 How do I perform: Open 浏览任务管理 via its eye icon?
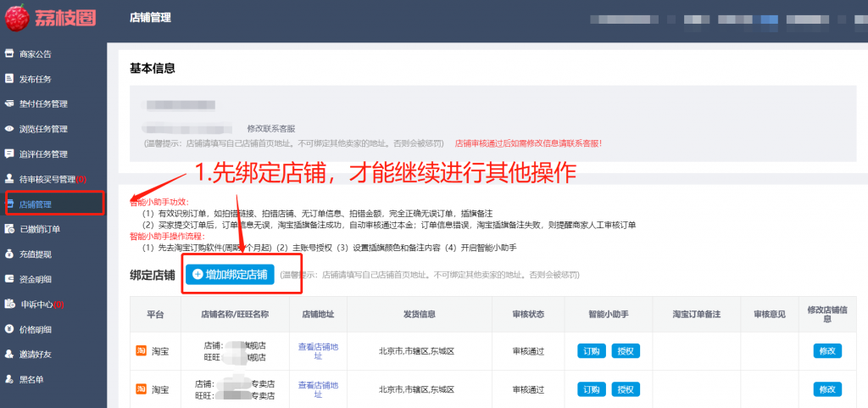click(x=8, y=128)
